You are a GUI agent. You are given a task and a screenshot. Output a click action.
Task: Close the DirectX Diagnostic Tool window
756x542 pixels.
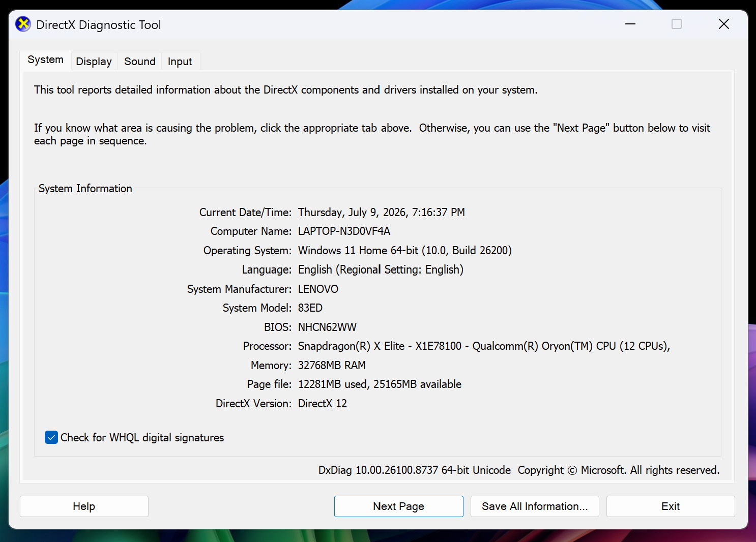pos(724,24)
